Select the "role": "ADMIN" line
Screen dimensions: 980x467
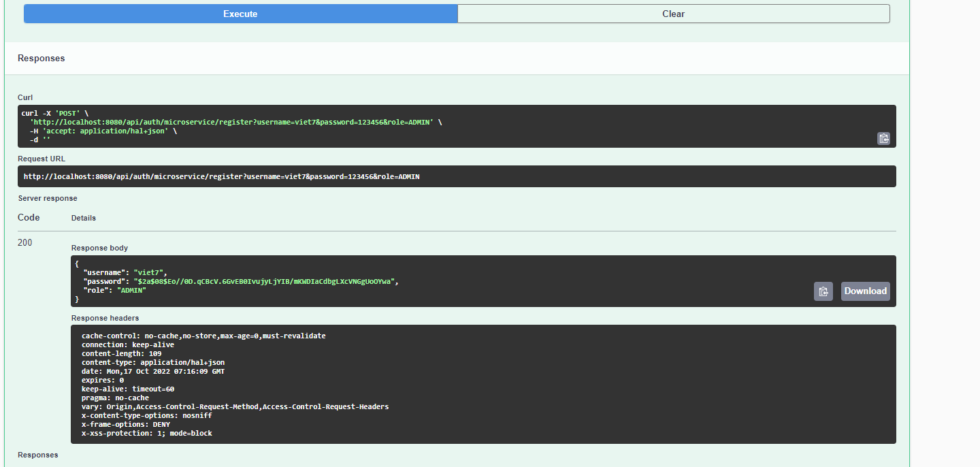(x=114, y=290)
